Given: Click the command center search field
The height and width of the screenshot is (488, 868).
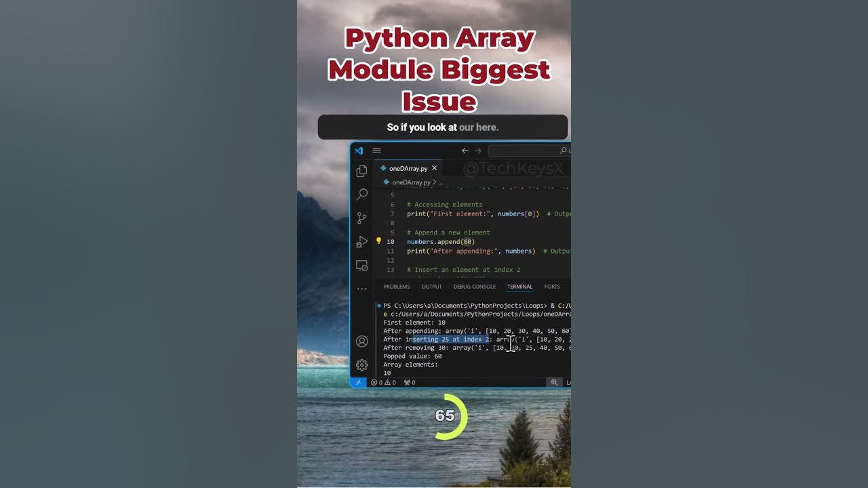Looking at the screenshot, I should (x=529, y=150).
